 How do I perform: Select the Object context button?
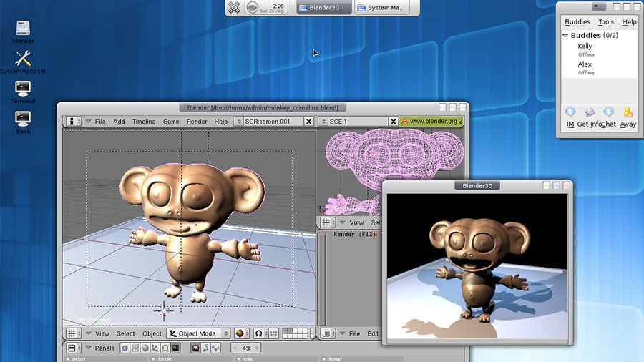(155, 348)
